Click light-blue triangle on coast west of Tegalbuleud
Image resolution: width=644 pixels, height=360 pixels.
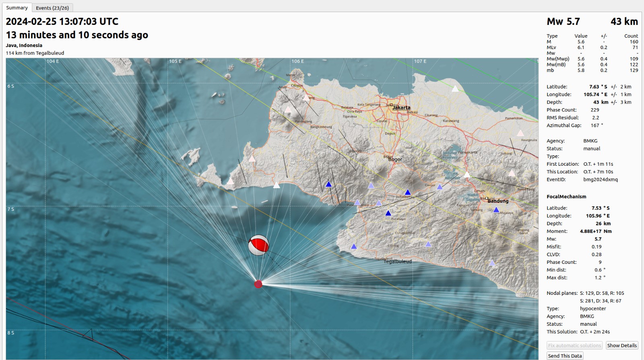pyautogui.click(x=354, y=247)
